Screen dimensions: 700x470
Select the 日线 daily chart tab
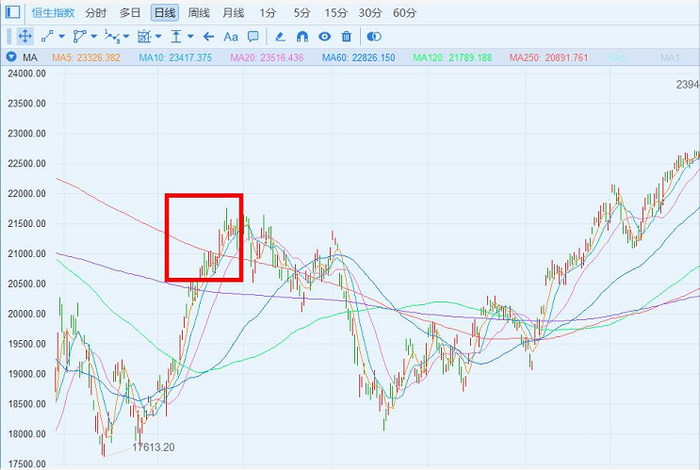click(165, 12)
